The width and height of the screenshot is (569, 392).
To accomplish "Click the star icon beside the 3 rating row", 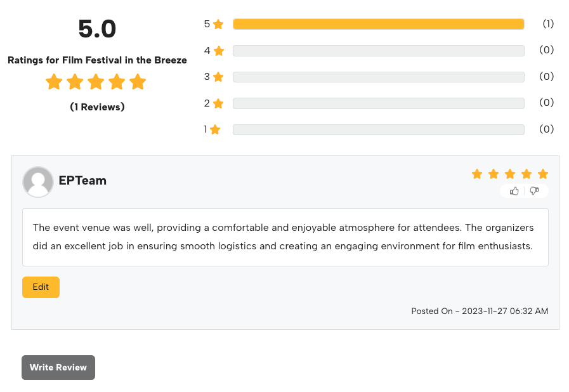I will click(x=218, y=77).
